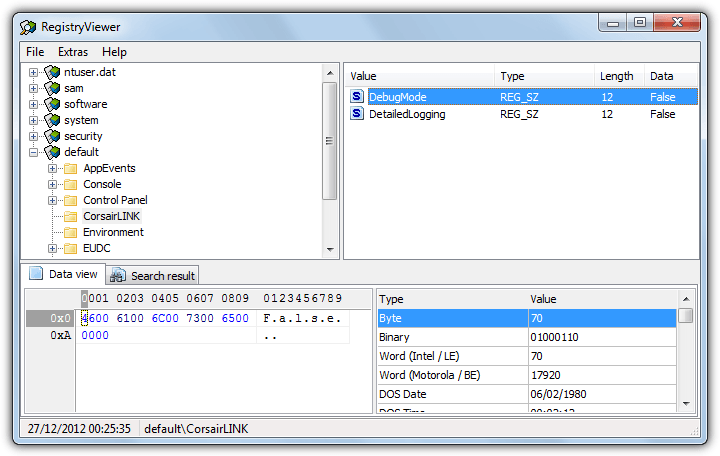
Task: Sort by the Type column header in values list
Action: point(544,76)
